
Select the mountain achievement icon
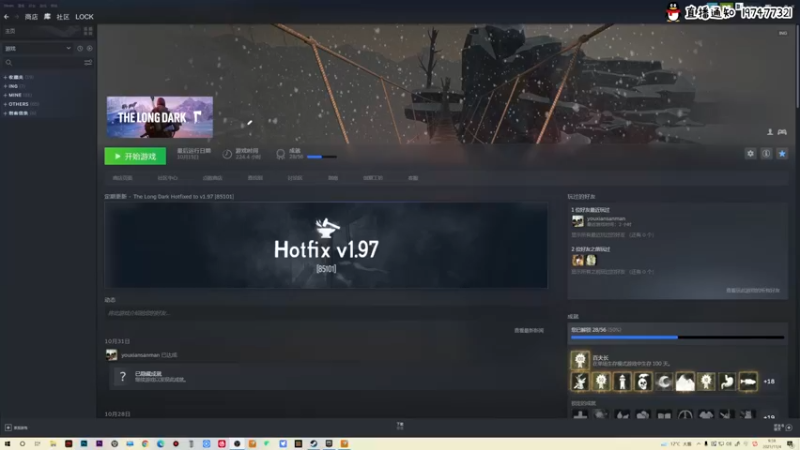point(685,382)
